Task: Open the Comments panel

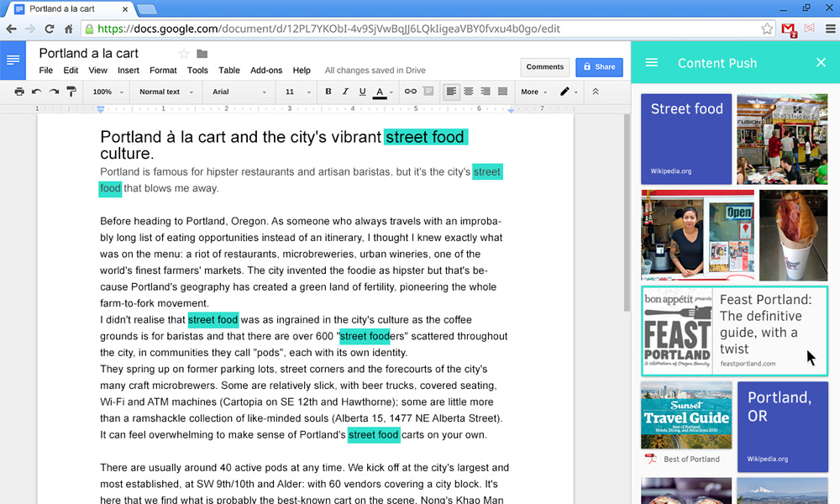Action: click(544, 66)
